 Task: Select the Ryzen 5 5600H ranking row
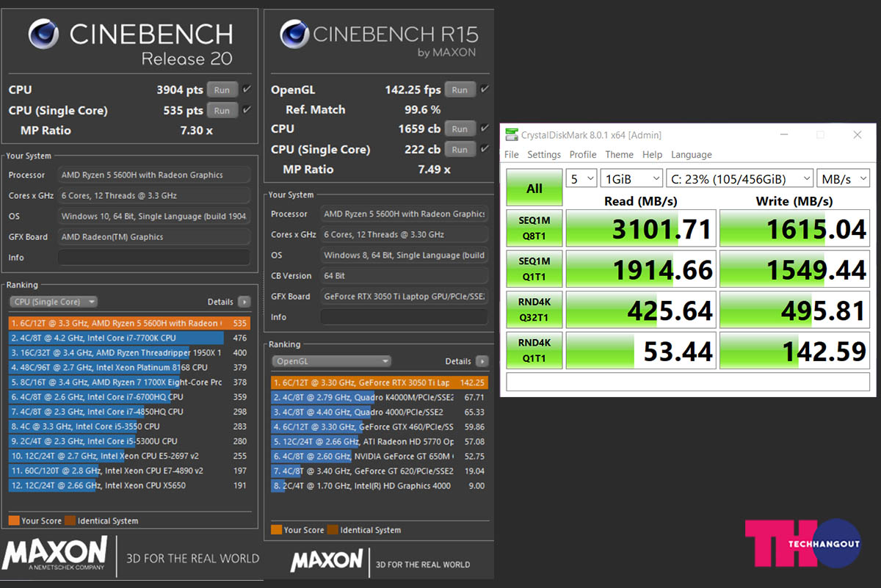(130, 323)
